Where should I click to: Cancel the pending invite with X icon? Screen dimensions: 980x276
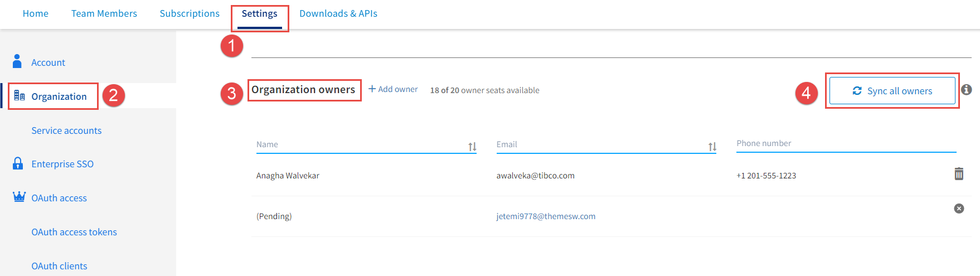(x=958, y=209)
